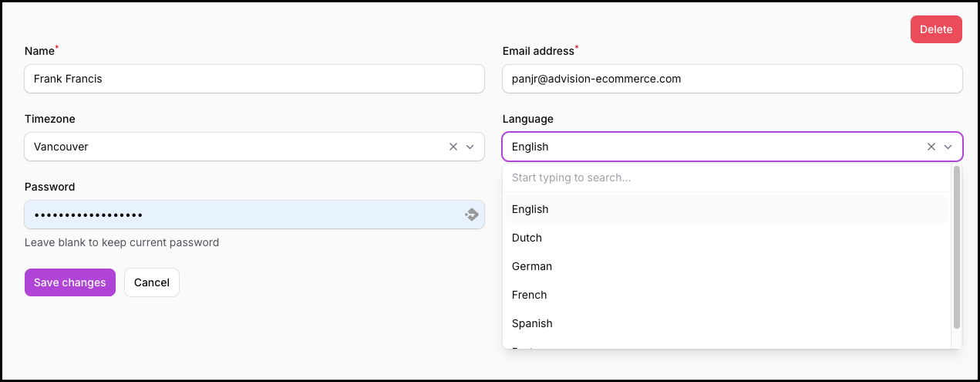Click the Save changes button

pyautogui.click(x=70, y=282)
